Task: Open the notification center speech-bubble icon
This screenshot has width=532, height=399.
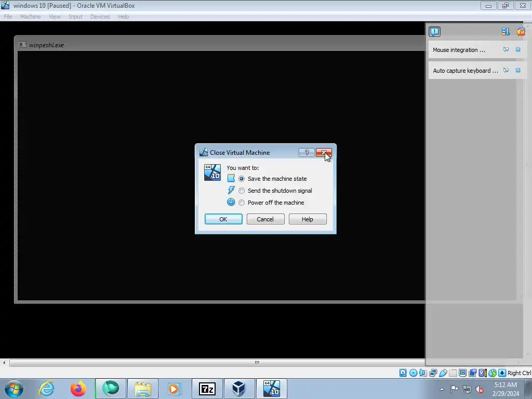Action: click(x=434, y=32)
